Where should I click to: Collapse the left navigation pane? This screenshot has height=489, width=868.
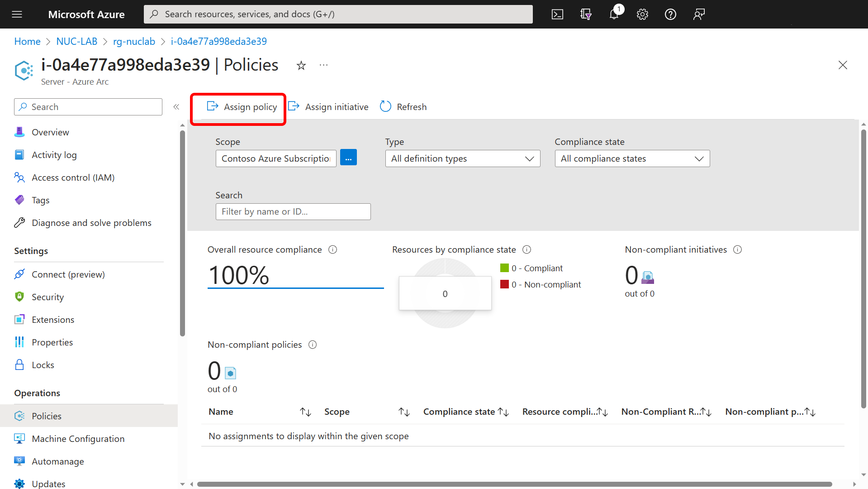(x=176, y=107)
